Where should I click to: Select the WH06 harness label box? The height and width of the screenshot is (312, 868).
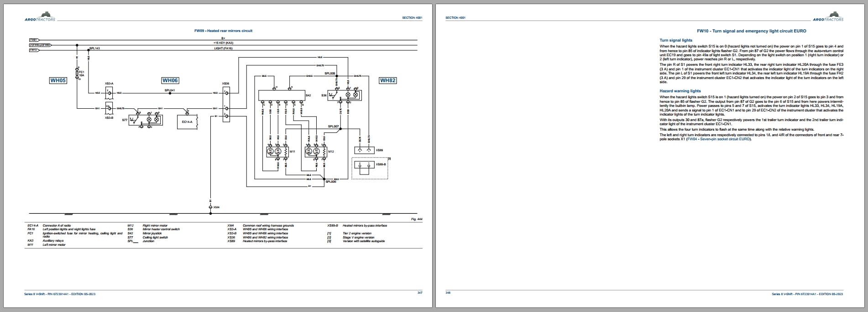click(x=170, y=80)
